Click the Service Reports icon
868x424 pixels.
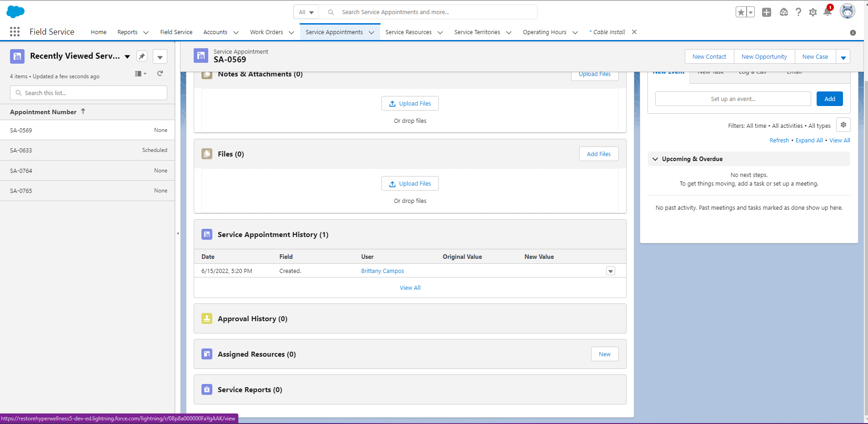(x=207, y=389)
